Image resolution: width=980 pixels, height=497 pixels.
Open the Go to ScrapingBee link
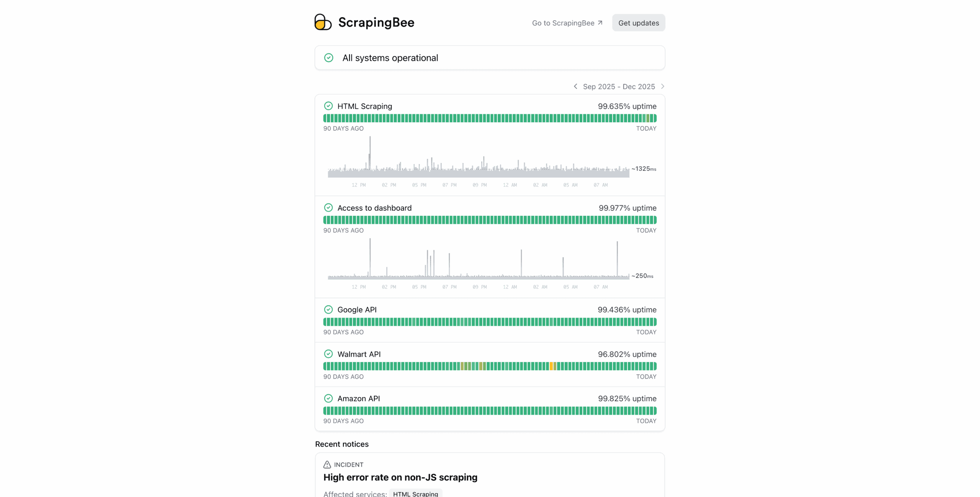567,23
